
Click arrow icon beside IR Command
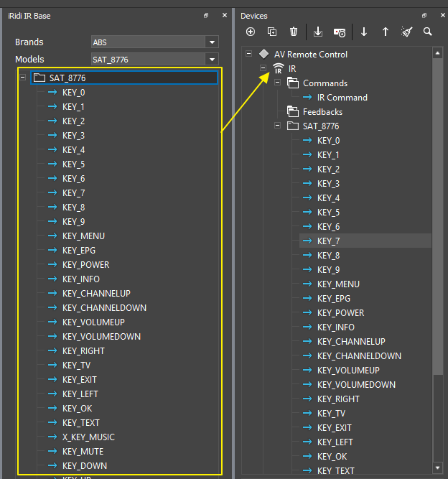point(307,98)
